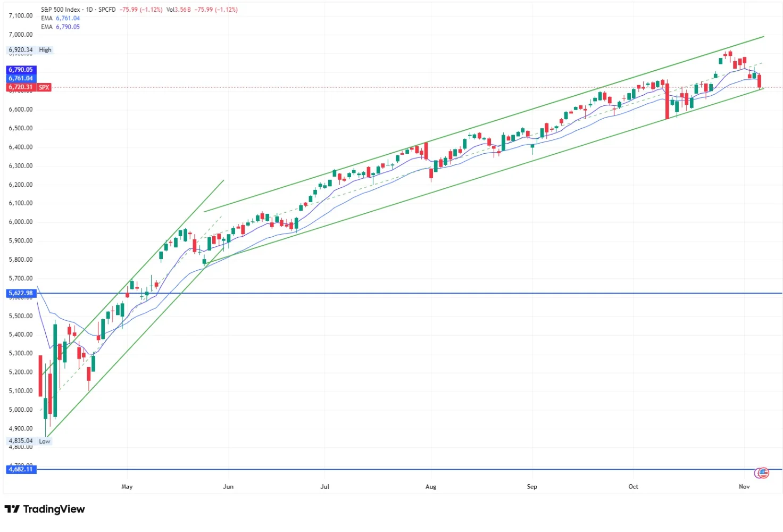
Task: Click the Aug label on time axis
Action: (431, 487)
